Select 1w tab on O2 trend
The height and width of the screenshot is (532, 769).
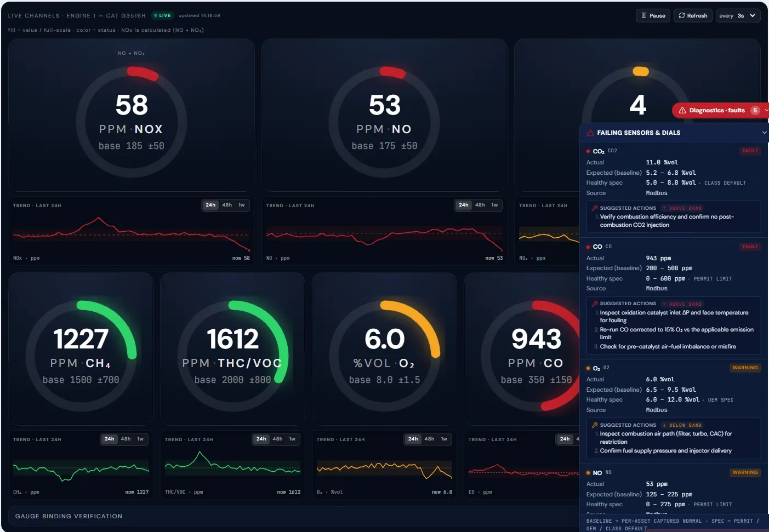(x=445, y=439)
